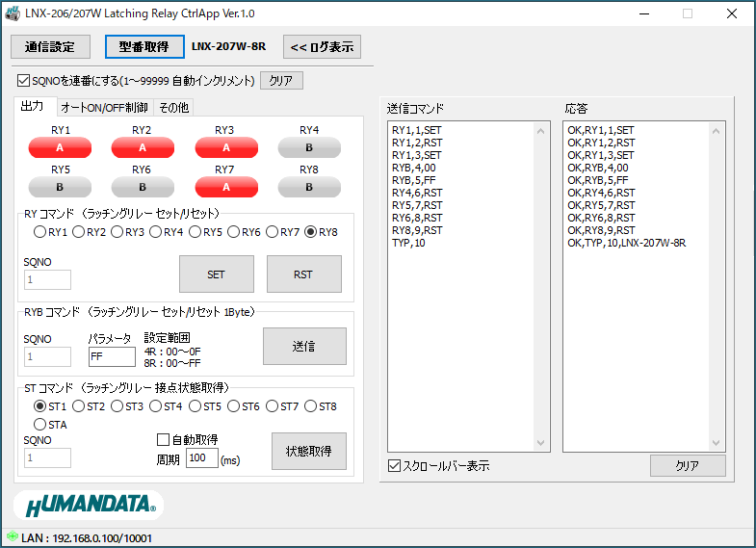
Task: Select the RY5 radio button
Action: click(195, 232)
